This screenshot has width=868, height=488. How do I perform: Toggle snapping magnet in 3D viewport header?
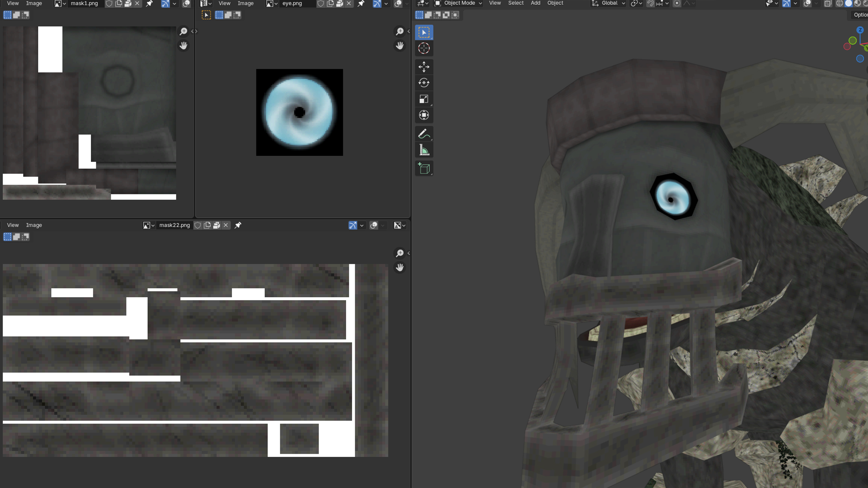650,3
